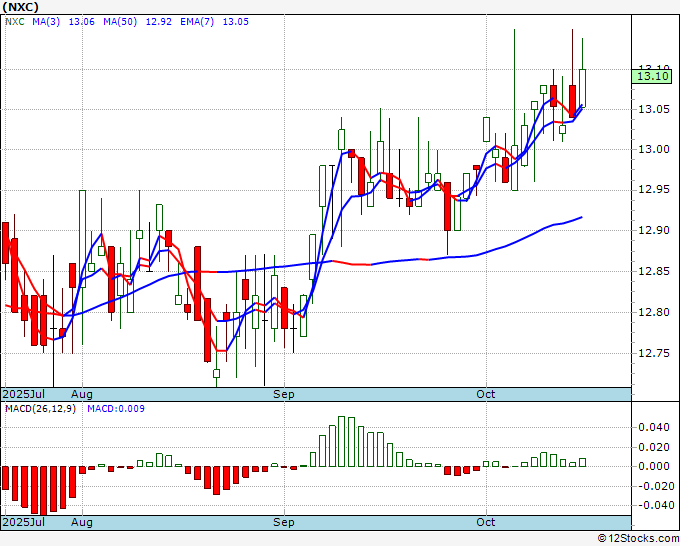Screen dimensions: 680x546
Task: Select the EMA(7) value 13.05
Action: (236, 22)
